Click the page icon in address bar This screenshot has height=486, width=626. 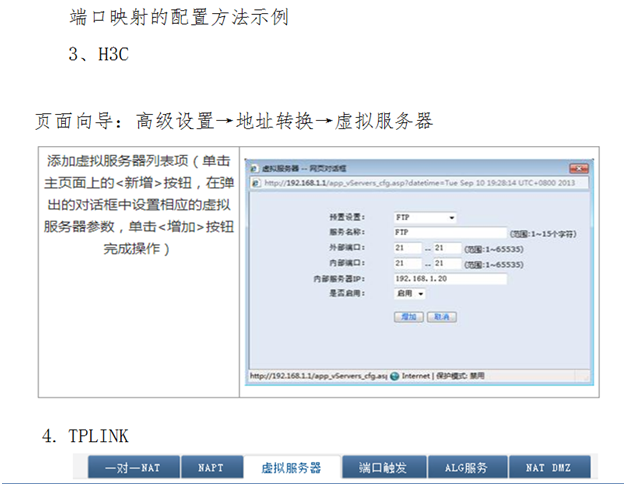[256, 183]
